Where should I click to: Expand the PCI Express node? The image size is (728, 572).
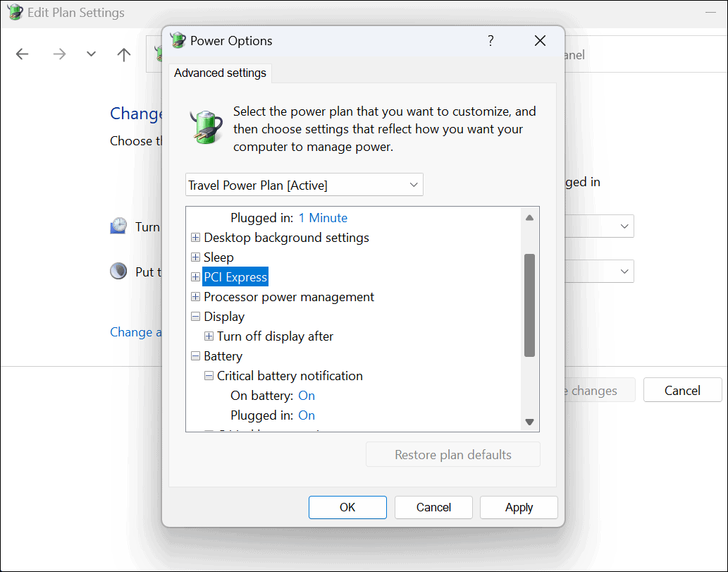(x=195, y=276)
